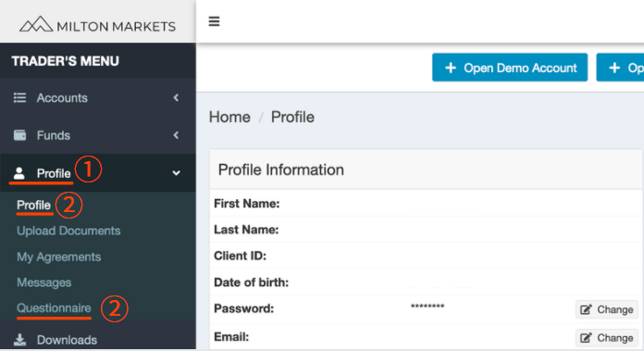Open the Accounts menu item
The height and width of the screenshot is (351, 644).
pyautogui.click(x=98, y=98)
